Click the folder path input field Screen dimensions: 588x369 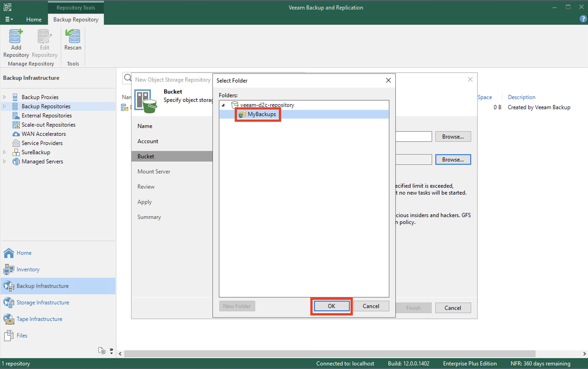click(414, 160)
